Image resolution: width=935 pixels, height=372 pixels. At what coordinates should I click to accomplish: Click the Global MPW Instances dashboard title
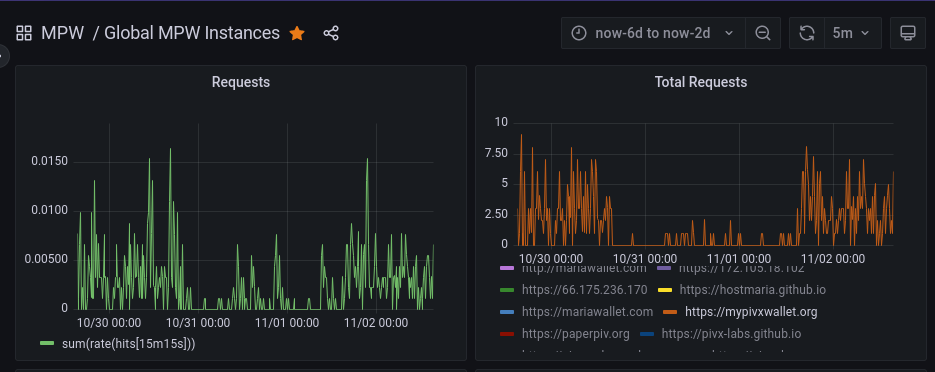(192, 33)
